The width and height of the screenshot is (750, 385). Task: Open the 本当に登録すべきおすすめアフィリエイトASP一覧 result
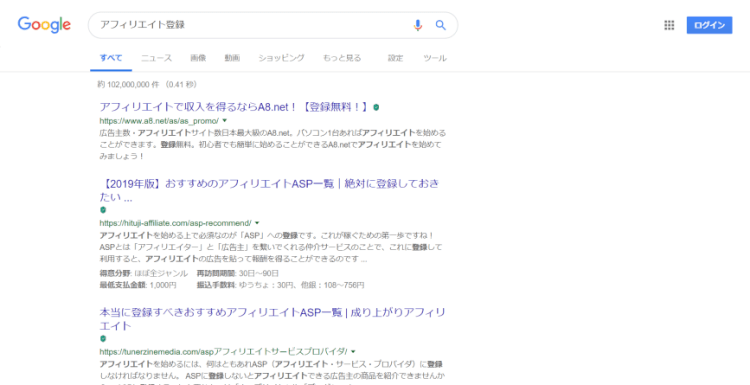[x=273, y=319]
